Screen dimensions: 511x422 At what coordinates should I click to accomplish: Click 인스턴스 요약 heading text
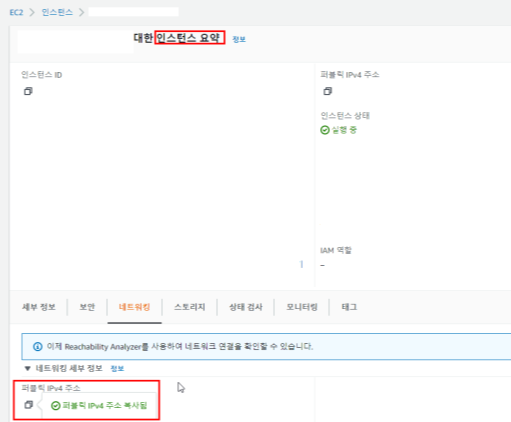point(188,38)
